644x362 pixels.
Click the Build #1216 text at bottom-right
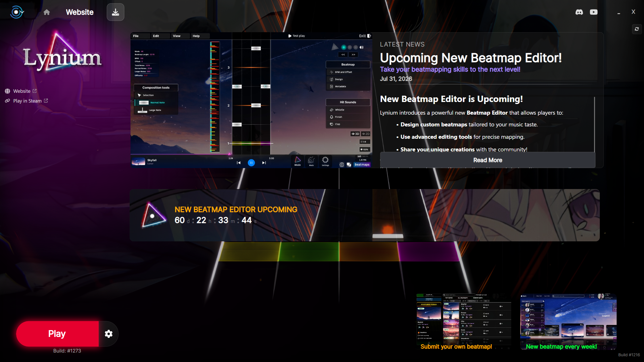coord(629,355)
